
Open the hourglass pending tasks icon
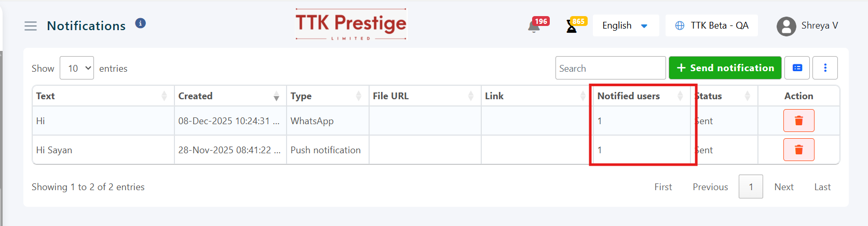pyautogui.click(x=572, y=26)
